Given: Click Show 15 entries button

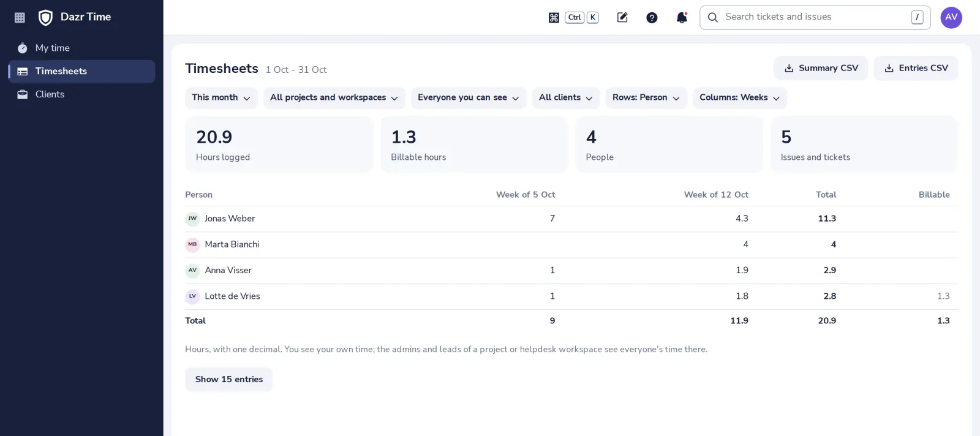Looking at the screenshot, I should 229,380.
